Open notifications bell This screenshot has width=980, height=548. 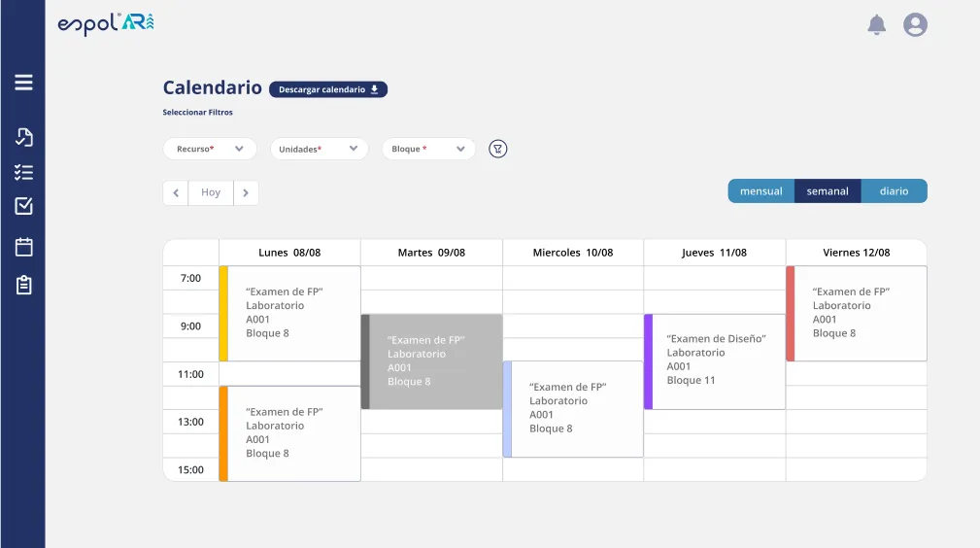(x=877, y=25)
